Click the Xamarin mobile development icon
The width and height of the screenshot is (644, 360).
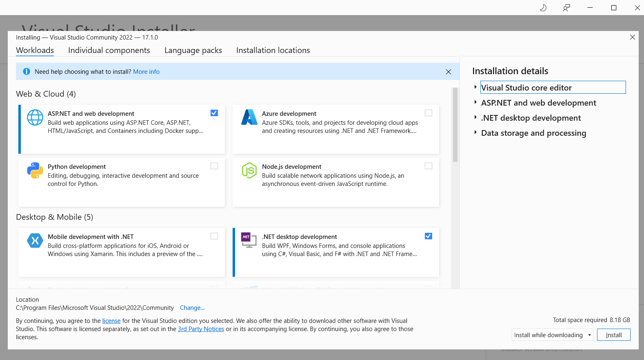(x=35, y=241)
